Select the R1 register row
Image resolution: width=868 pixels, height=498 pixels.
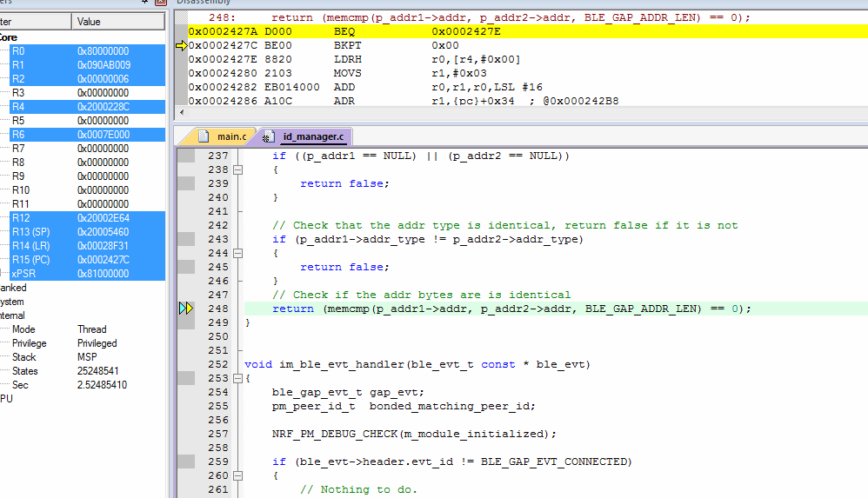click(88, 64)
